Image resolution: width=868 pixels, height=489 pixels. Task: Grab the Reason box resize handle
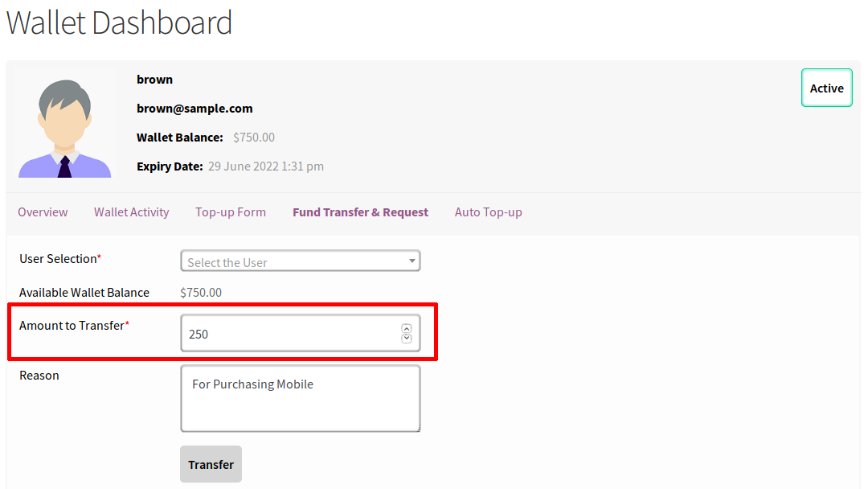tap(416, 428)
